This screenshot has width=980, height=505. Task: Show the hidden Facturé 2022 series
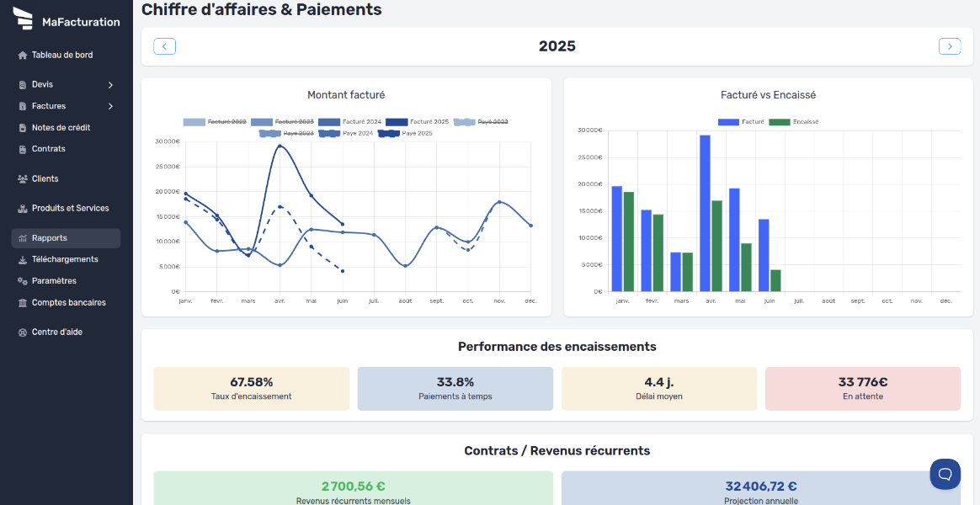tap(215, 122)
